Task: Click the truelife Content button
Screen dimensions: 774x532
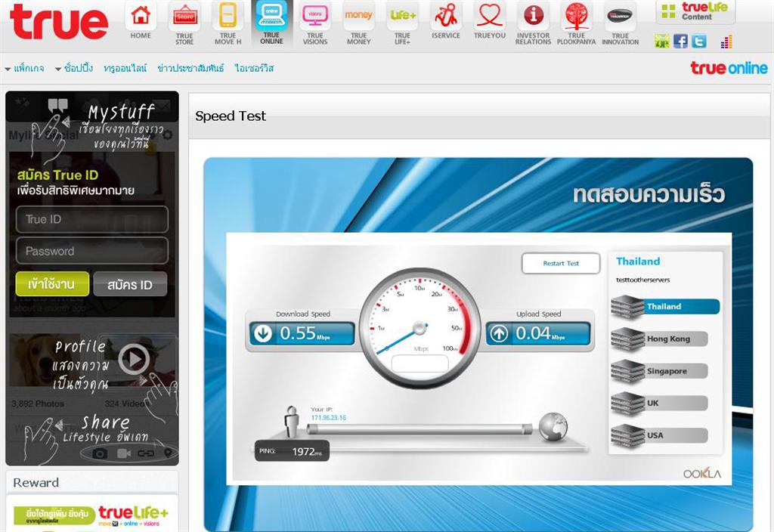Action: pos(695,12)
